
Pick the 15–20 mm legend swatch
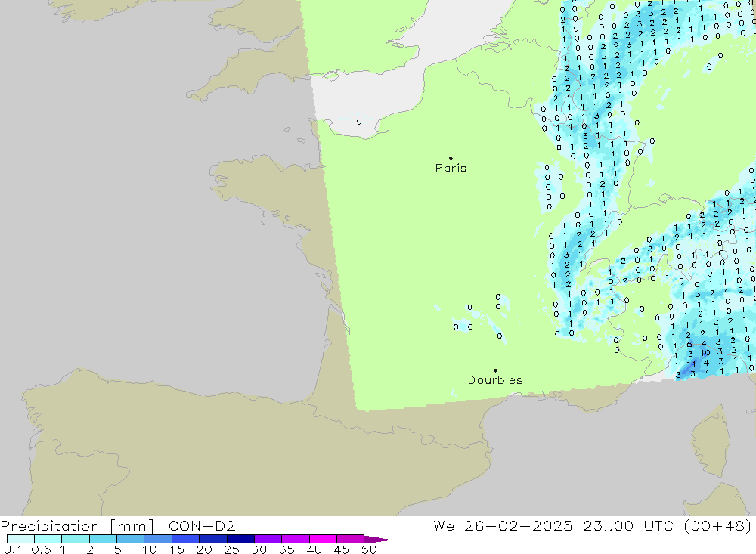[185, 539]
